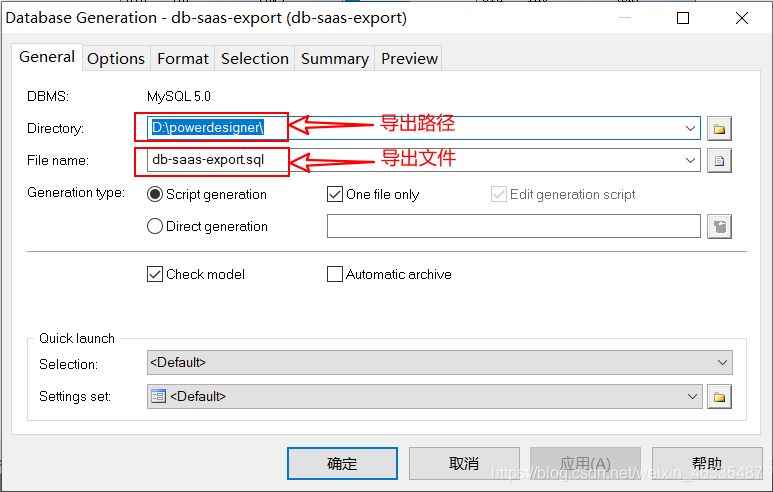The image size is (773, 492).
Task: Expand the File name dropdown arrow
Action: click(690, 161)
